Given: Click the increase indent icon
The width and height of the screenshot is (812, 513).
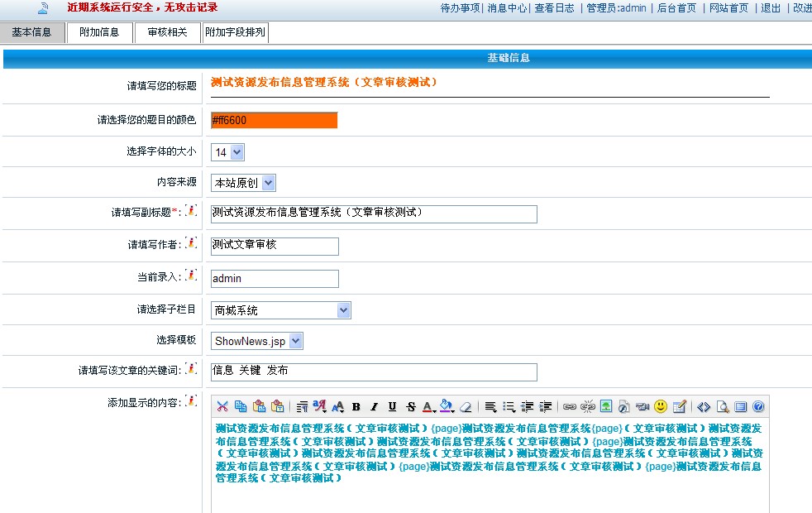Looking at the screenshot, I should coord(545,407).
